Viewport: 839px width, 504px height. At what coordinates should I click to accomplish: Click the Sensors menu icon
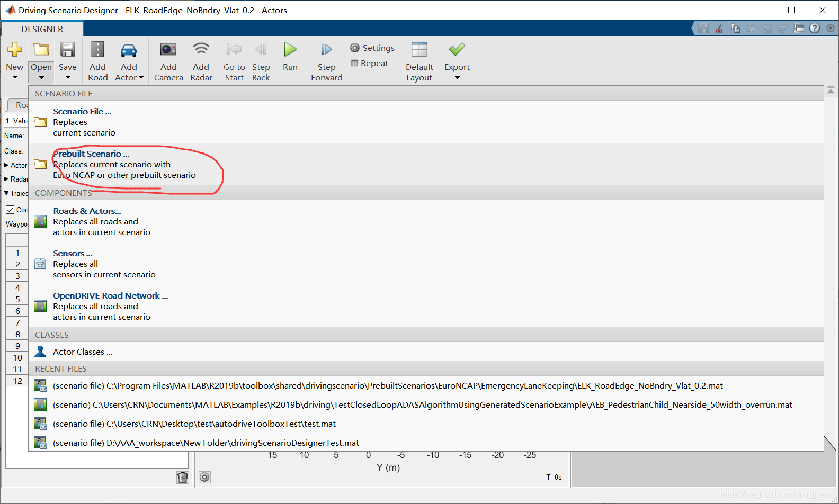tap(40, 264)
